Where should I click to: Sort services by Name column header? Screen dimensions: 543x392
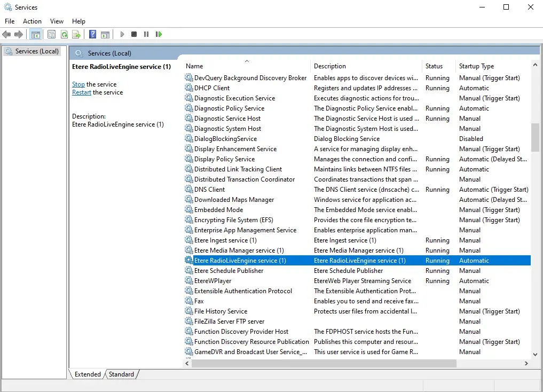tap(194, 66)
